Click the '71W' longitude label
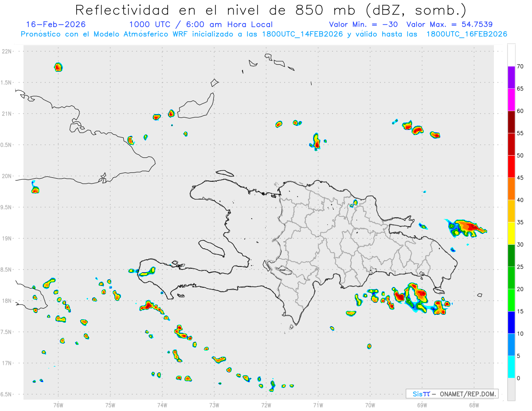The image size is (532, 411). coord(318,405)
